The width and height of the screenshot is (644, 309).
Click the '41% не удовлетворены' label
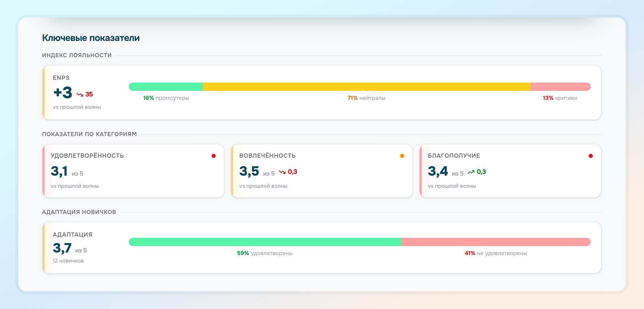[496, 253]
